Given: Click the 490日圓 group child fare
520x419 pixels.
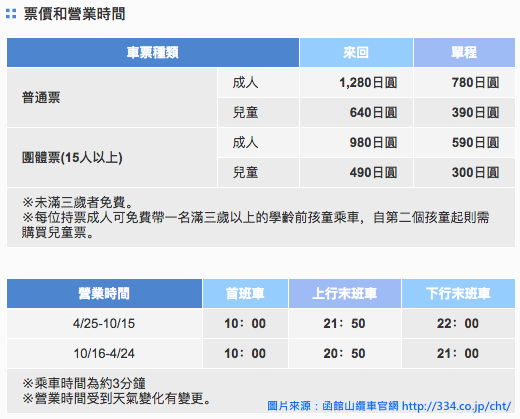Looking at the screenshot, I should click(373, 173).
